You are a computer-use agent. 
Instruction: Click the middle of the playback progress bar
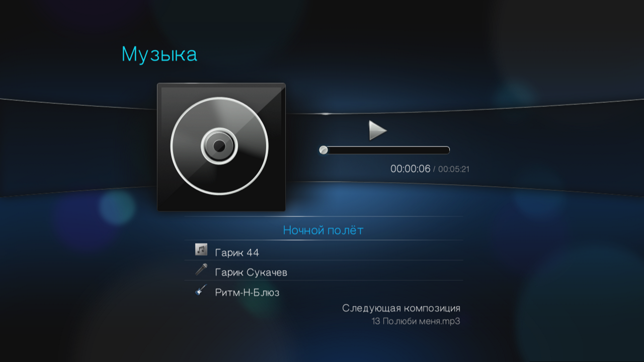pos(384,150)
